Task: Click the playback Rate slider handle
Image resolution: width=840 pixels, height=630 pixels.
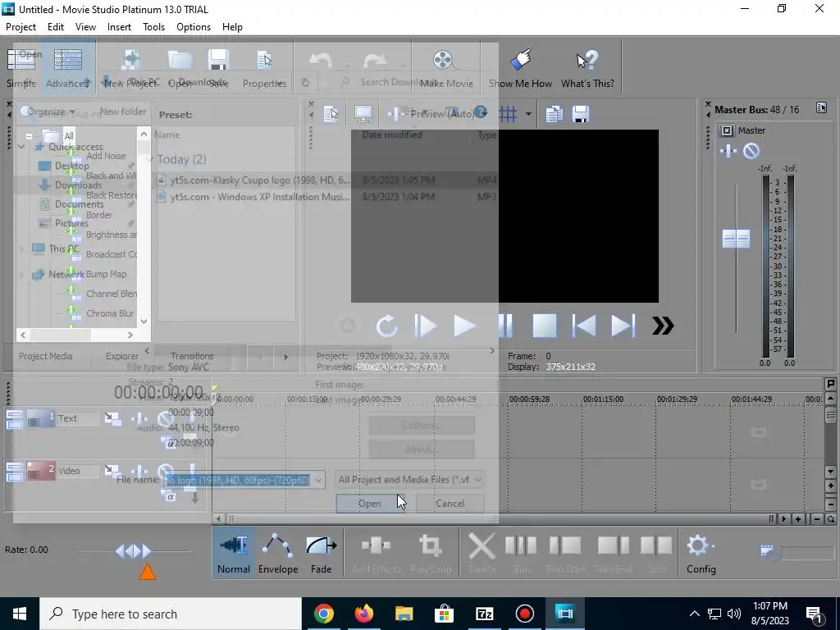Action: tap(134, 550)
